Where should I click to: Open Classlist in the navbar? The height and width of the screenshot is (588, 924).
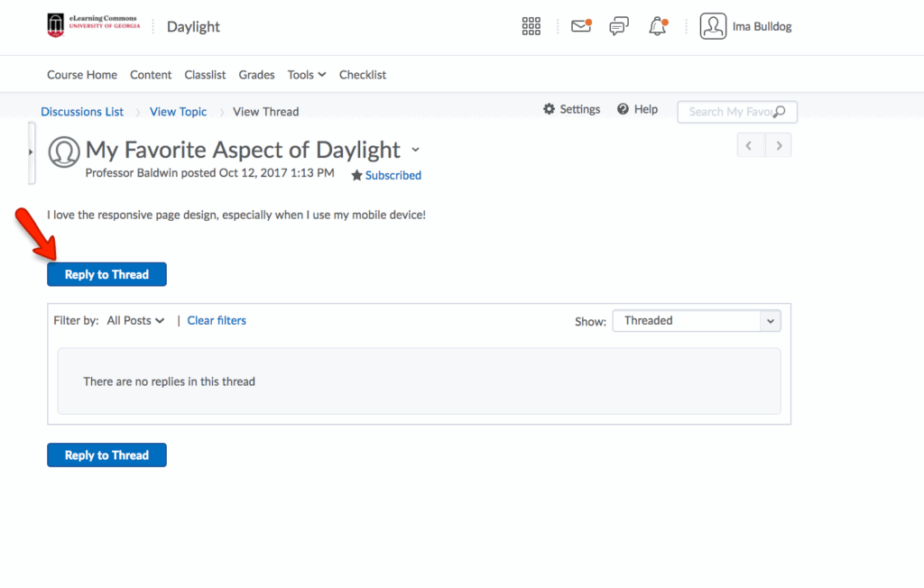(x=205, y=75)
